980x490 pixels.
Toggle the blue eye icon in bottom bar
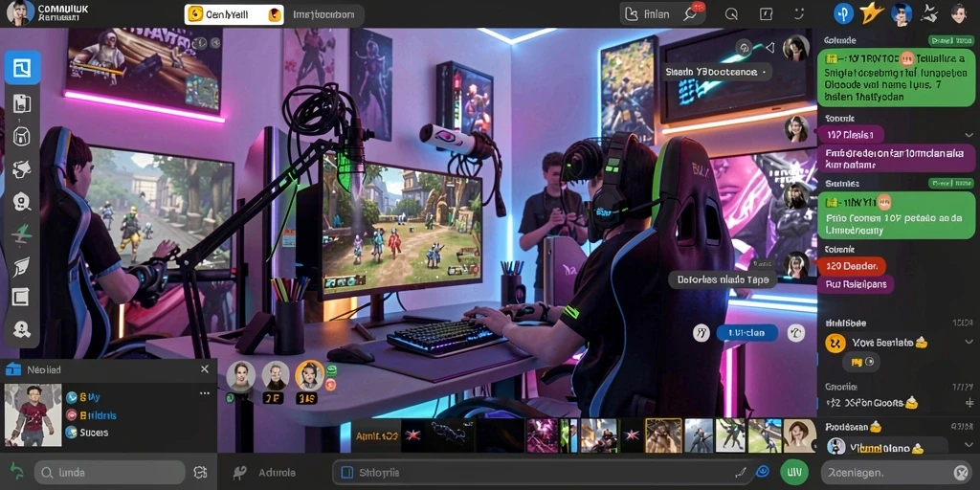coord(762,473)
